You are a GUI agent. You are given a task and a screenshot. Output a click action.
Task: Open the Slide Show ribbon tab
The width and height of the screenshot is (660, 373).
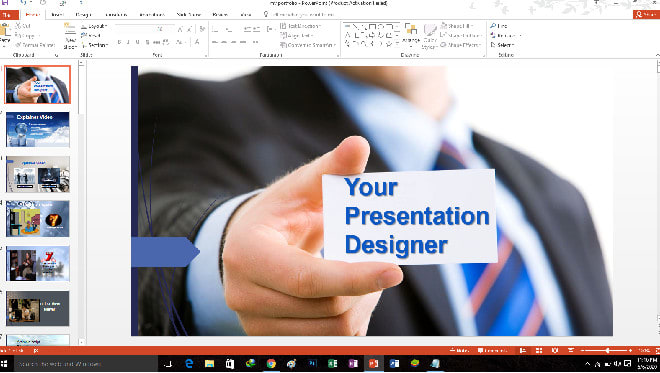[189, 15]
